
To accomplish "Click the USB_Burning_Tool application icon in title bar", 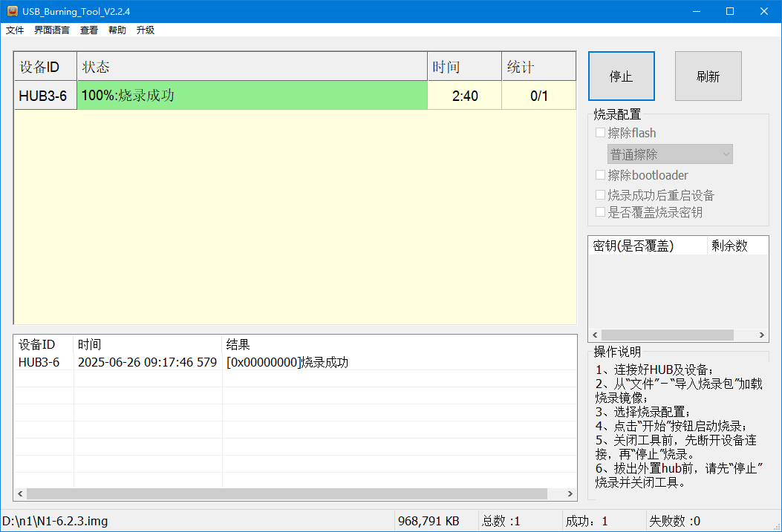I will [x=10, y=11].
